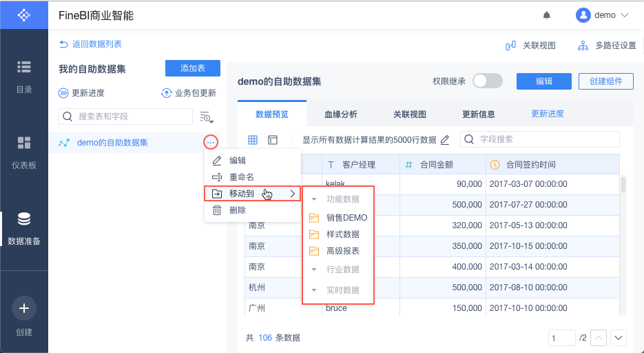Toggle the 权限继承 switch
Screen dimensions: 644x353
click(488, 81)
